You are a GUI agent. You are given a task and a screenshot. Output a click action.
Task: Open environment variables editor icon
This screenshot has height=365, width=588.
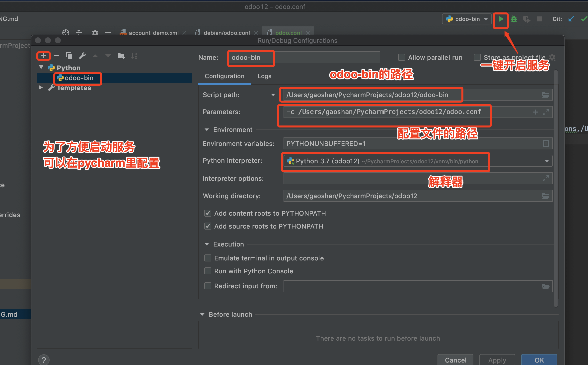click(545, 144)
